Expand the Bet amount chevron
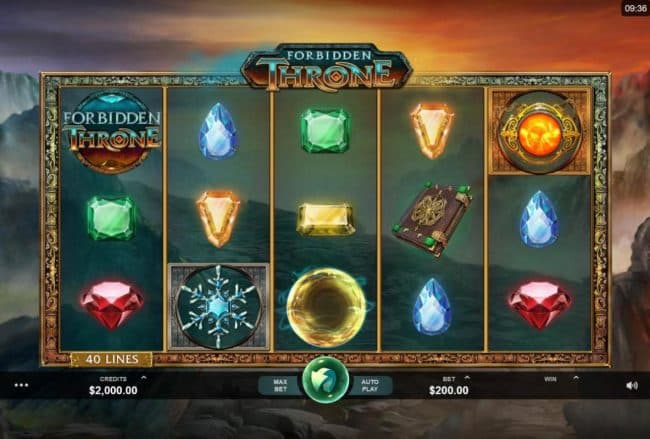Screen dimensions: 650x439 click(467, 378)
